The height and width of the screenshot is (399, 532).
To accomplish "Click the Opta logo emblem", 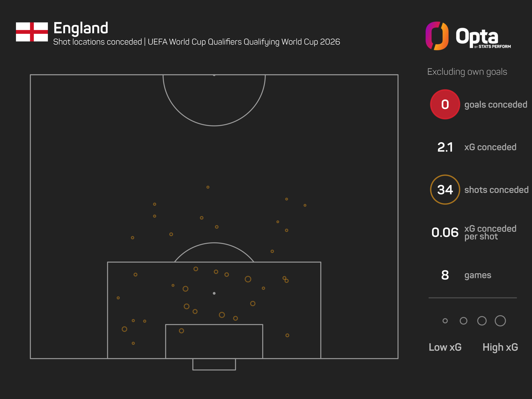I will [x=437, y=36].
